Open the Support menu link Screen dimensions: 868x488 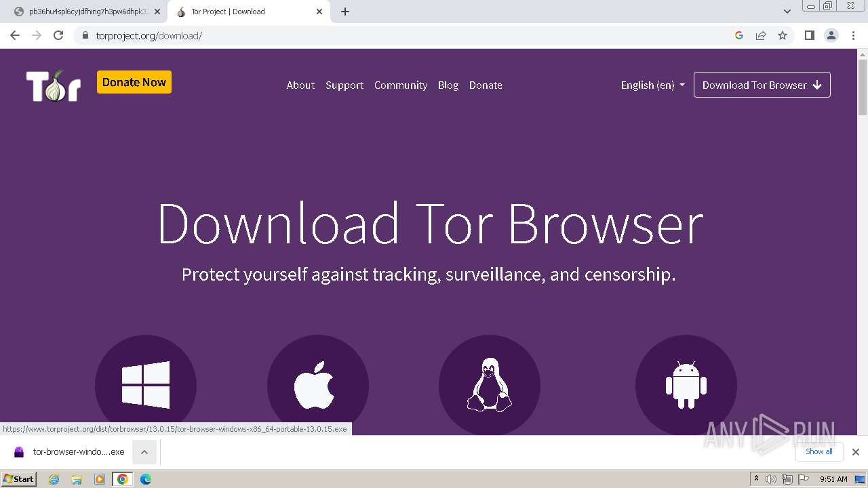click(x=344, y=85)
